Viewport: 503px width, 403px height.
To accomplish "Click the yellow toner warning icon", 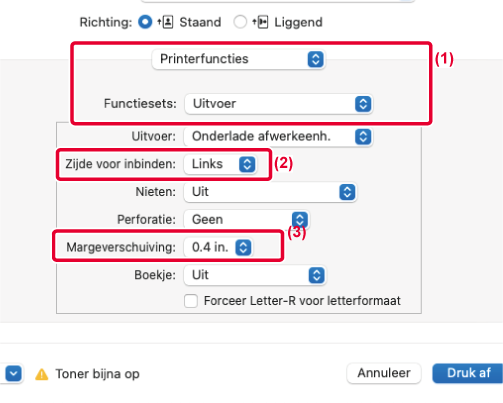I will pyautogui.click(x=42, y=374).
